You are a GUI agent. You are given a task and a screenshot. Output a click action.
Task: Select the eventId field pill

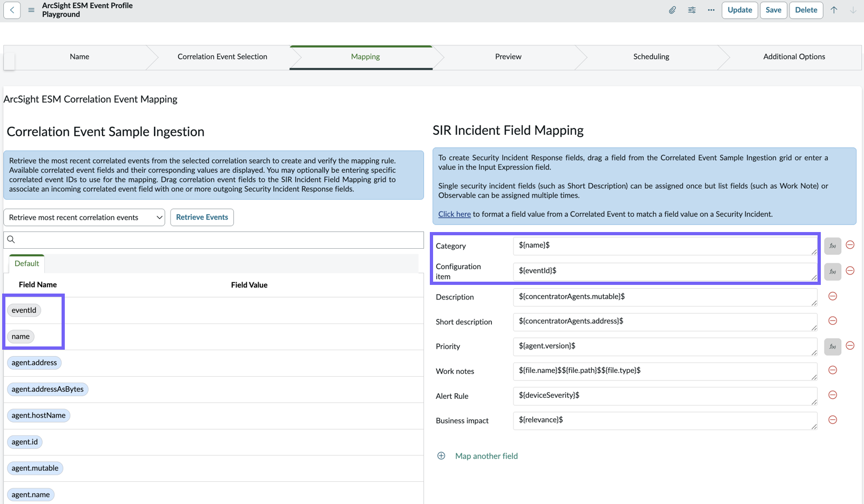(x=24, y=310)
